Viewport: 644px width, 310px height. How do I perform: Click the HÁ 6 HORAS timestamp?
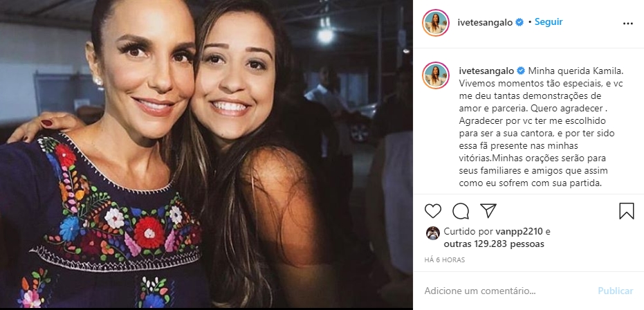pos(445,260)
